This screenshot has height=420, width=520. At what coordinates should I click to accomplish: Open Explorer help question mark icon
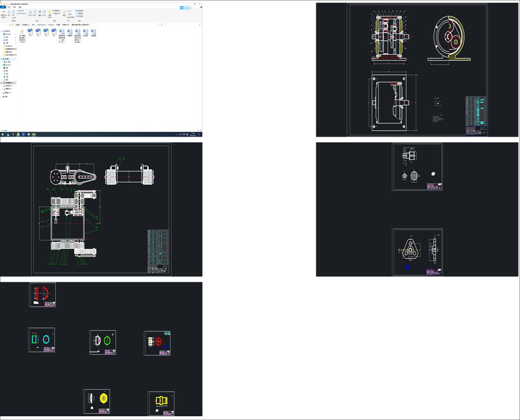point(201,7)
